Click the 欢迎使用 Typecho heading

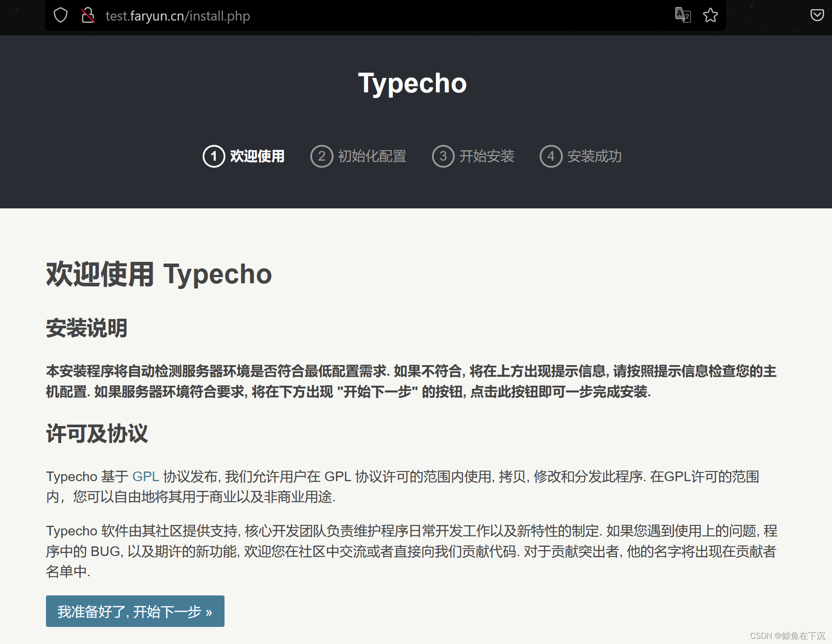[159, 274]
